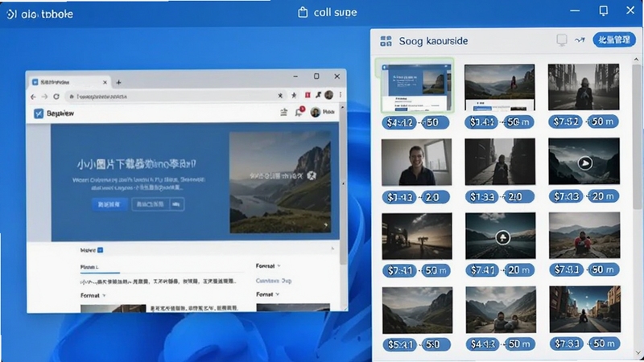Select the browser tab title
Image resolution: width=644 pixels, height=362 pixels.
point(55,82)
